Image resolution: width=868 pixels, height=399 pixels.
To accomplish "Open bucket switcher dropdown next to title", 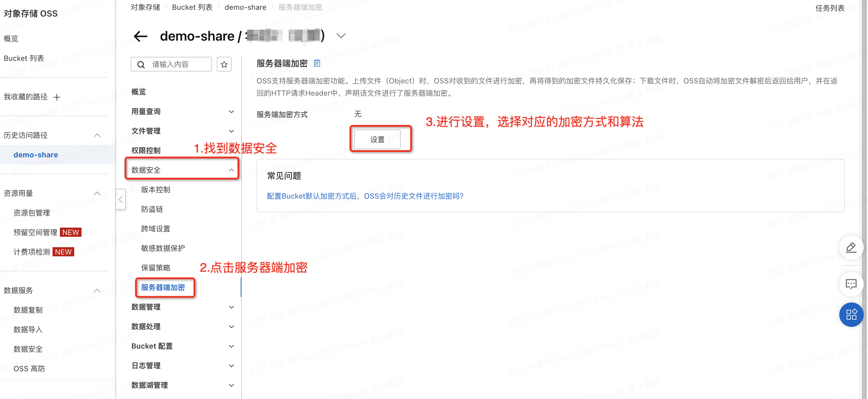I will click(x=341, y=36).
